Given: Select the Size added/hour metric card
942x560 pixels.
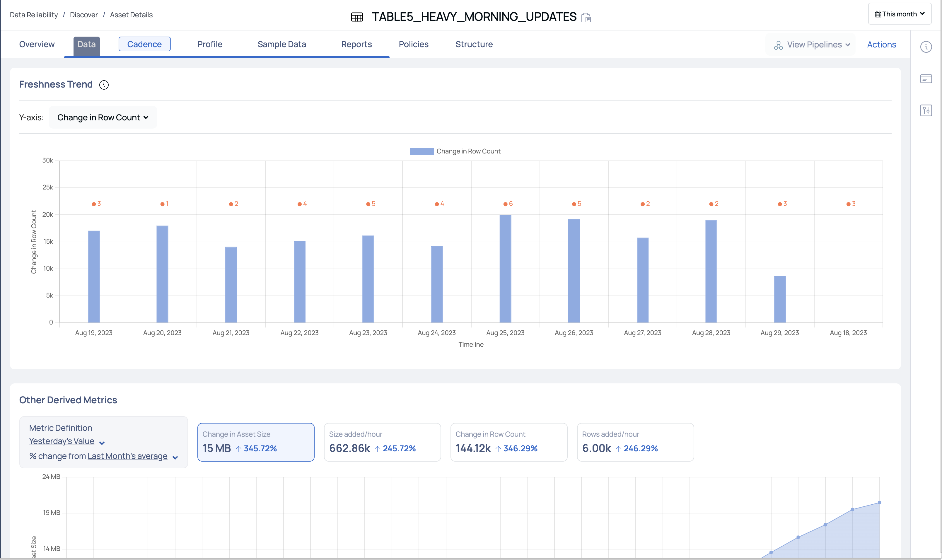Looking at the screenshot, I should (x=382, y=442).
